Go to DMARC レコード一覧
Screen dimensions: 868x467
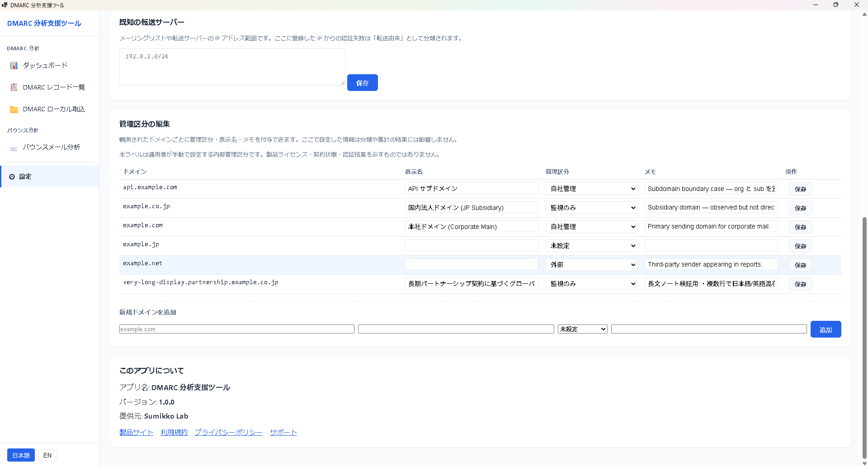(49, 87)
